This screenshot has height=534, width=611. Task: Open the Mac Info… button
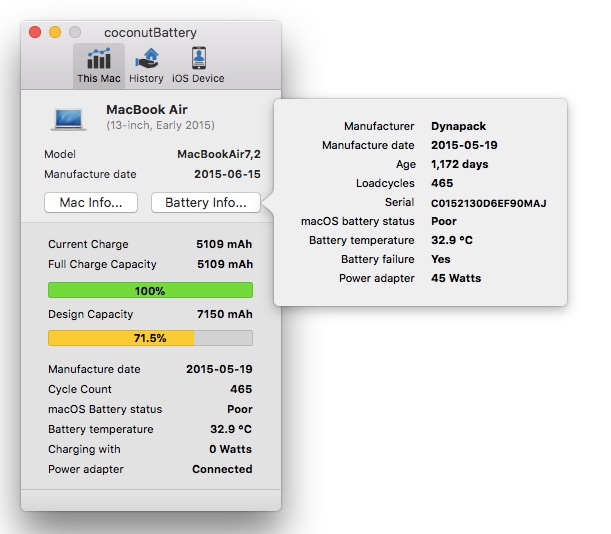pyautogui.click(x=91, y=202)
